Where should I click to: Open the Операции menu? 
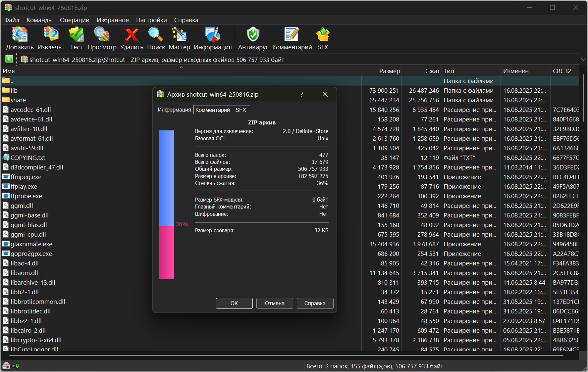tap(75, 20)
